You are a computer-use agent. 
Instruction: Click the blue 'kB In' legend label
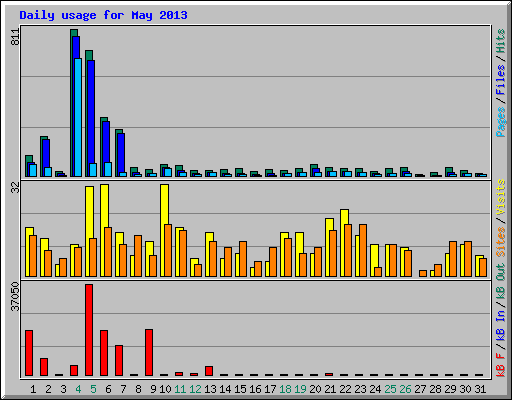point(500,325)
